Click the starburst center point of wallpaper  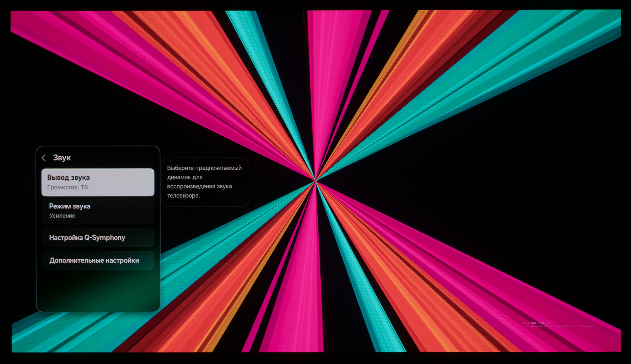click(x=315, y=181)
